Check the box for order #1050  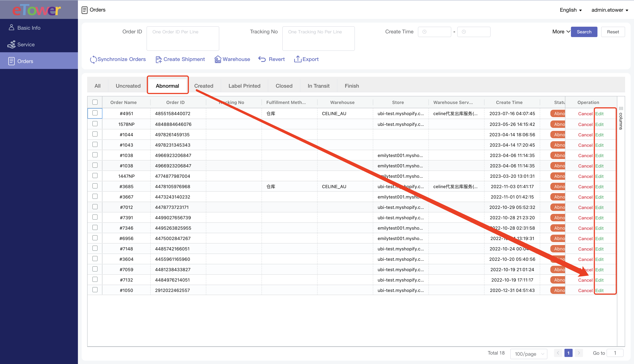95,290
